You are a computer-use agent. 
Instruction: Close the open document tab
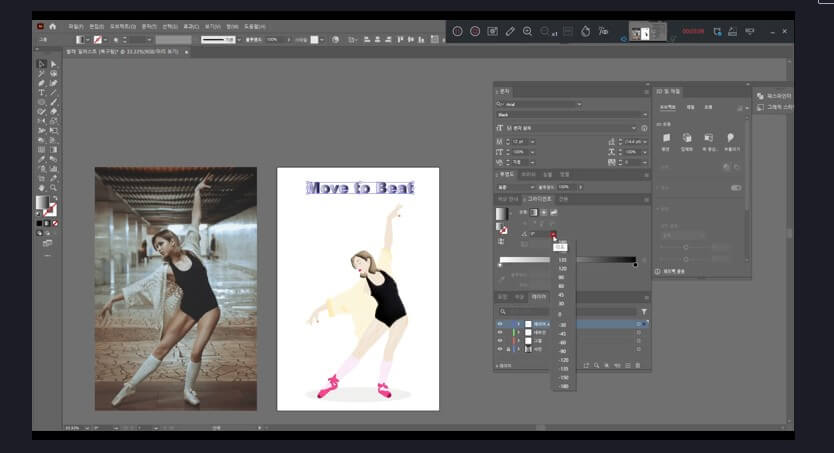[x=187, y=51]
